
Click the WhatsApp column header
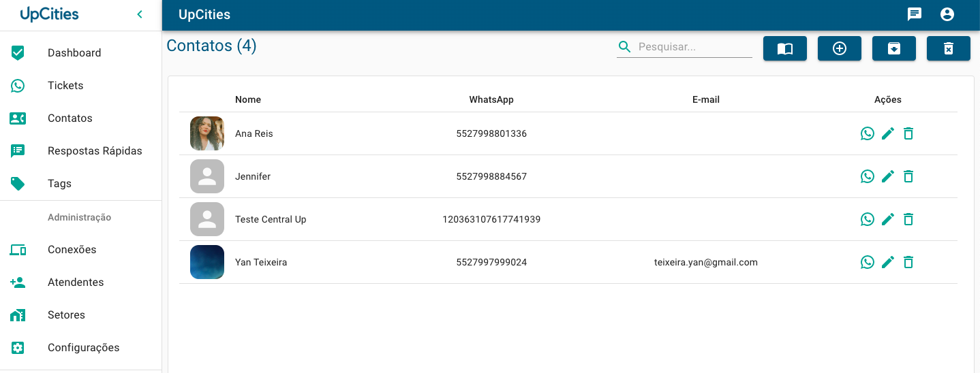click(491, 99)
